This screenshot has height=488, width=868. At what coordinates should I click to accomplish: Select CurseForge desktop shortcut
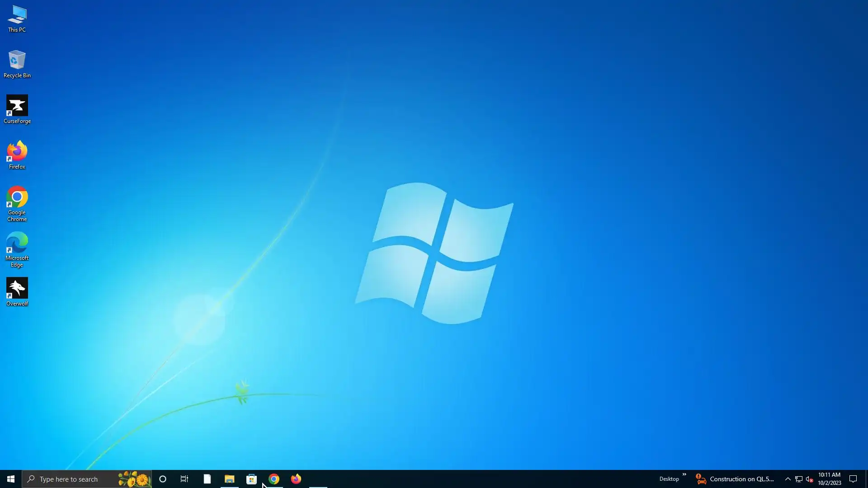click(x=17, y=109)
